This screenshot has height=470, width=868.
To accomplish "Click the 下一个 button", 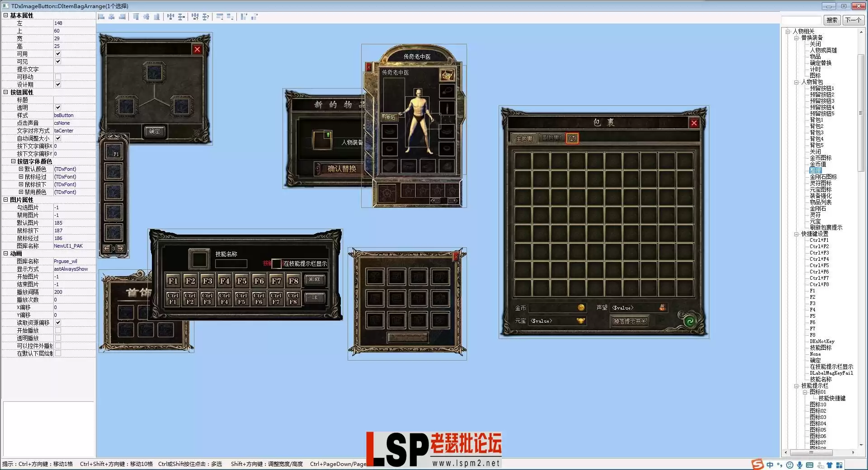I will coord(853,20).
